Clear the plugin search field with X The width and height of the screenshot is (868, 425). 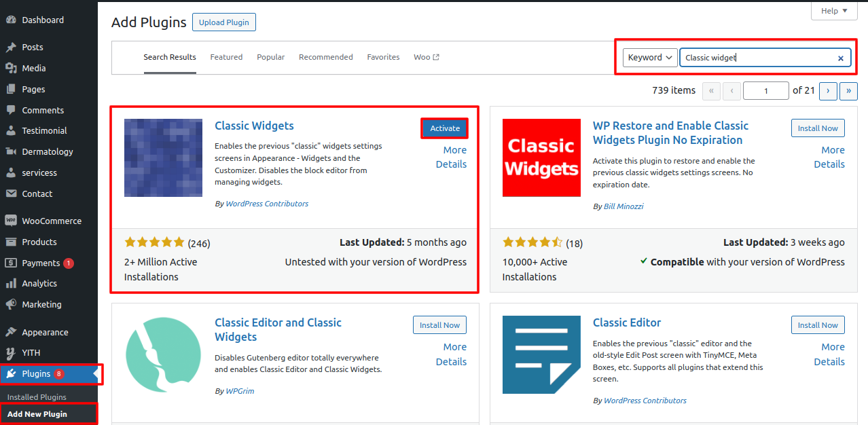pyautogui.click(x=840, y=58)
